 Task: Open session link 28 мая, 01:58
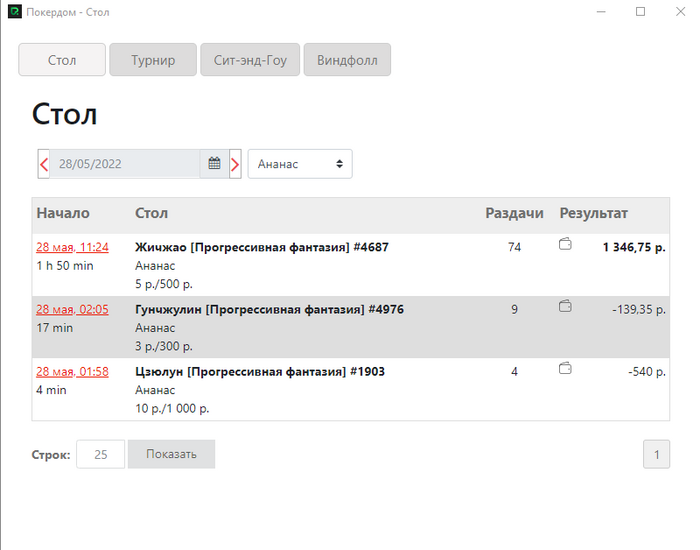[73, 371]
